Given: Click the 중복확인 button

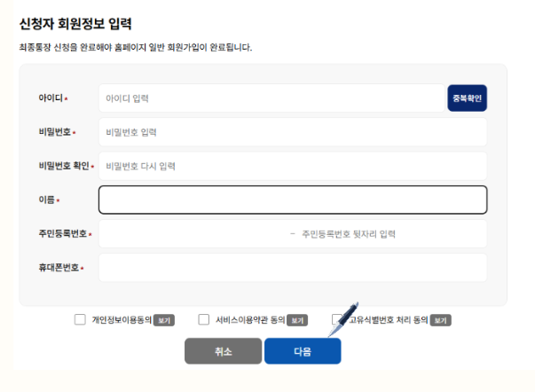Looking at the screenshot, I should (467, 98).
